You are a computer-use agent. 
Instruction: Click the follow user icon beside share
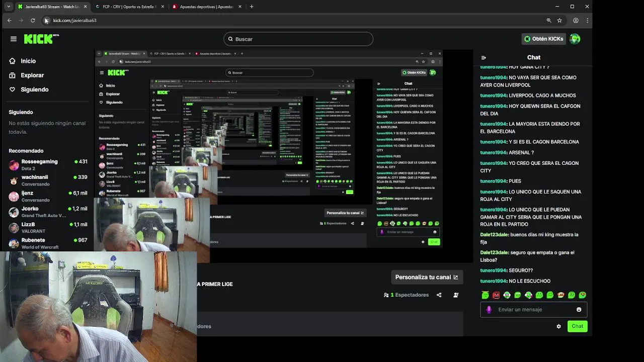(456, 295)
